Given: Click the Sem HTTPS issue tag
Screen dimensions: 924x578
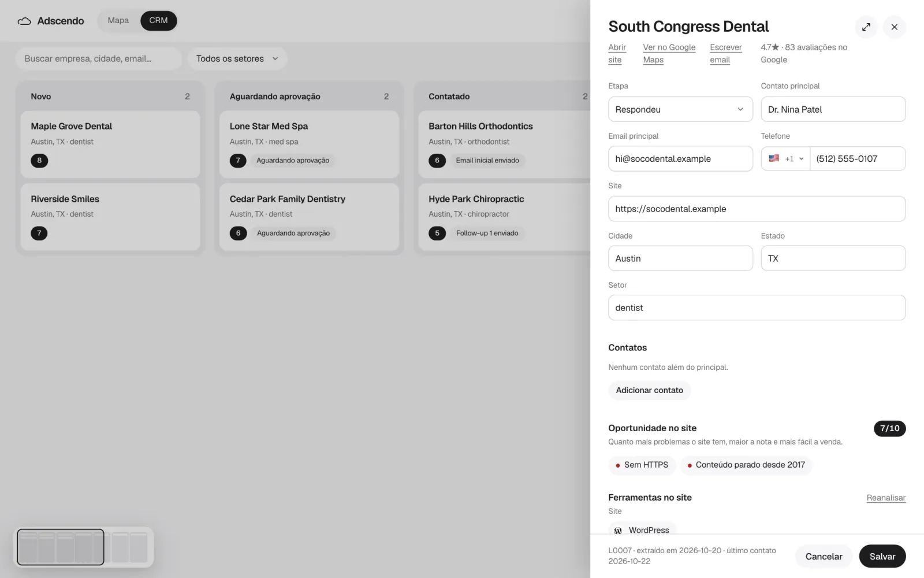Looking at the screenshot, I should coord(642,465).
